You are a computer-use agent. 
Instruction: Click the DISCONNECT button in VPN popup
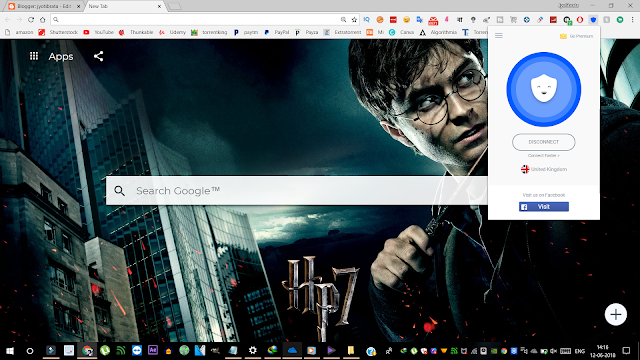click(543, 142)
